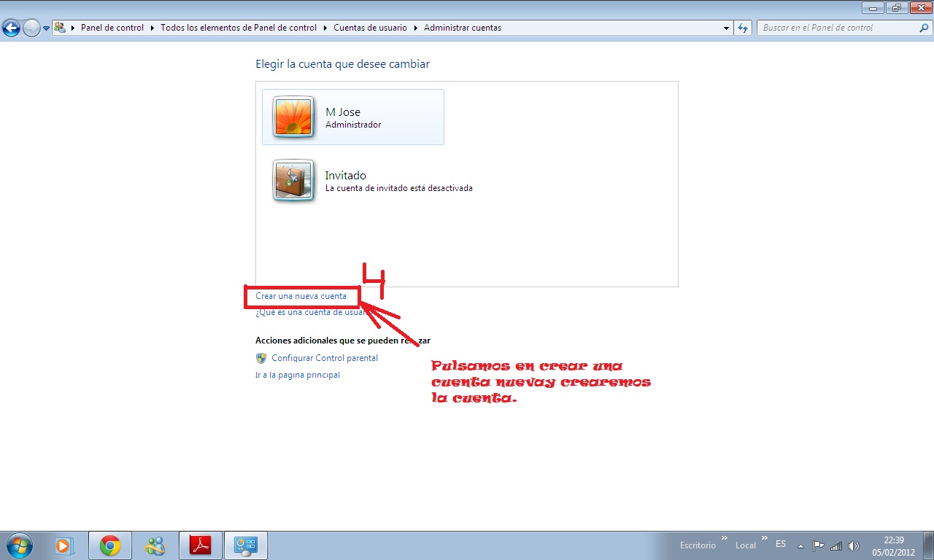Expand the address bar history dropdown
The image size is (934, 560).
pos(726,28)
